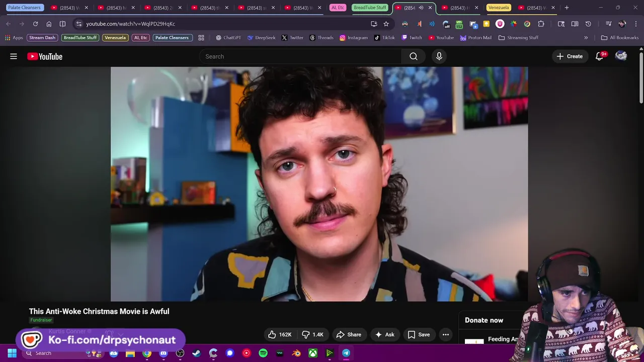Viewport: 644px width, 362px height.
Task: Expand the Palate Cleansers tab group
Action: (24, 8)
